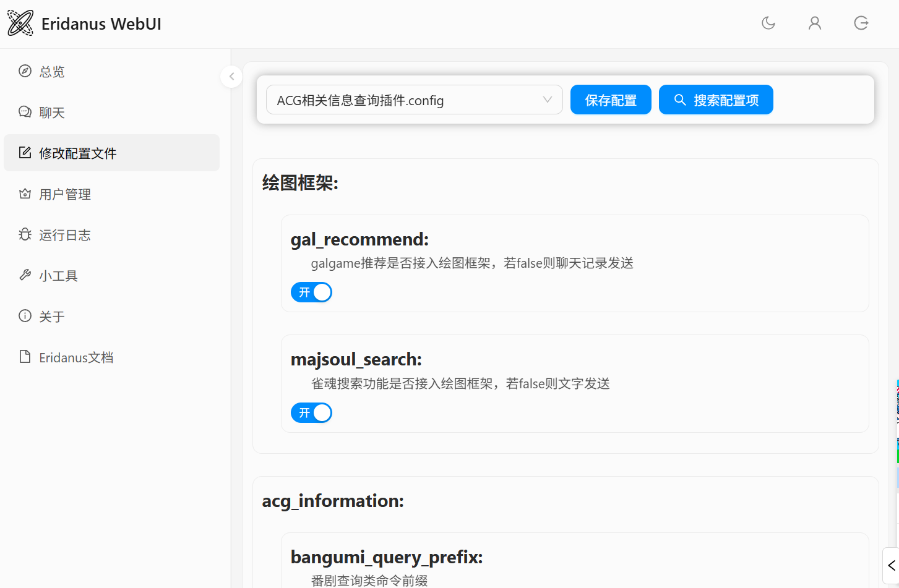899x588 pixels.
Task: Click the 搜索配置项 search button
Action: 716,100
